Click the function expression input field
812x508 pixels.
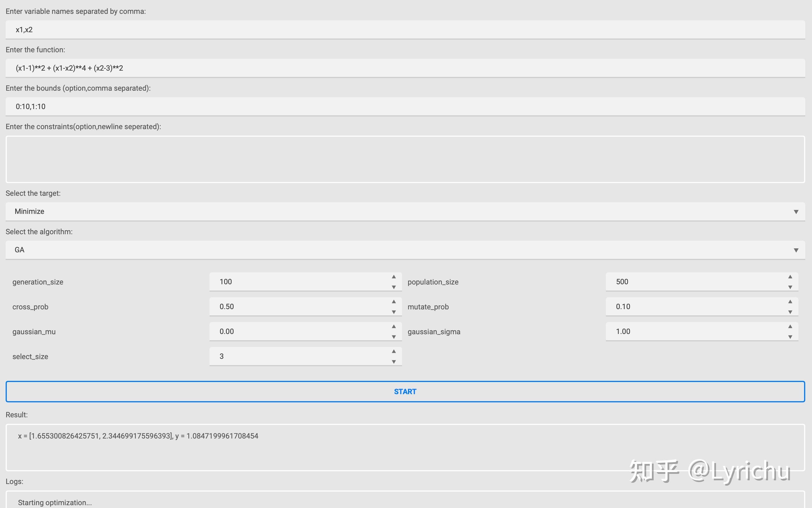click(405, 68)
